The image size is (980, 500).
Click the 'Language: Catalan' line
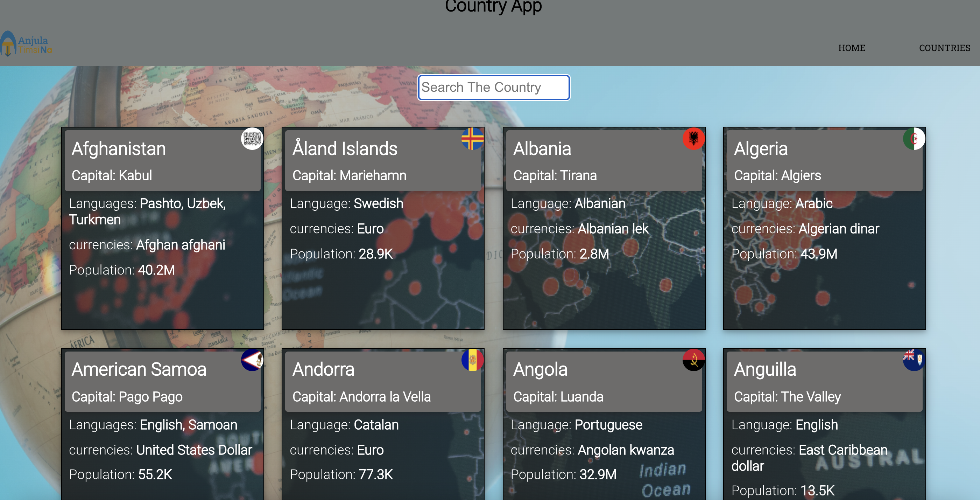(344, 425)
